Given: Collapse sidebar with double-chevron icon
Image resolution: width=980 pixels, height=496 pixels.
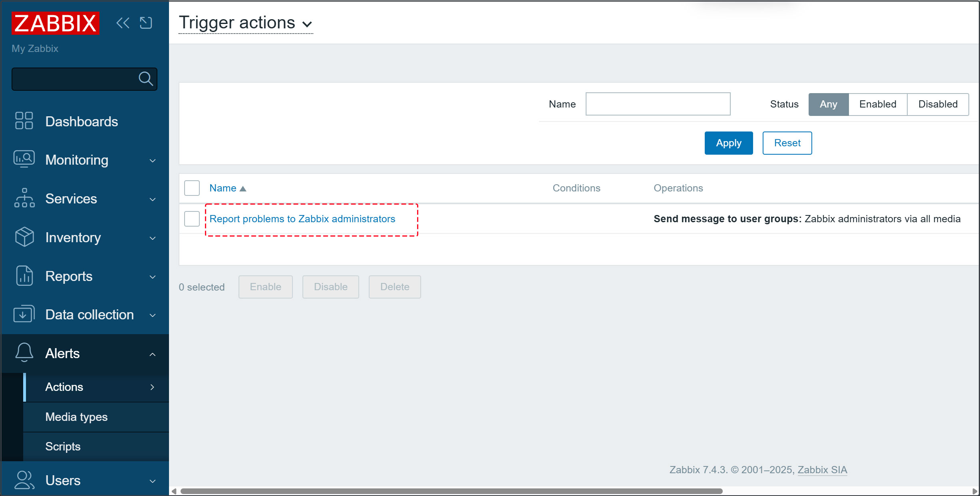Looking at the screenshot, I should (x=123, y=23).
